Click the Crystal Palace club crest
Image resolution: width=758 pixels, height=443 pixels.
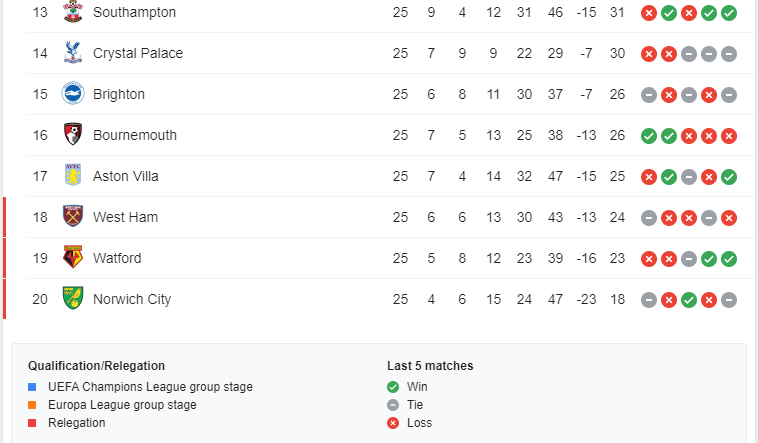click(x=72, y=53)
